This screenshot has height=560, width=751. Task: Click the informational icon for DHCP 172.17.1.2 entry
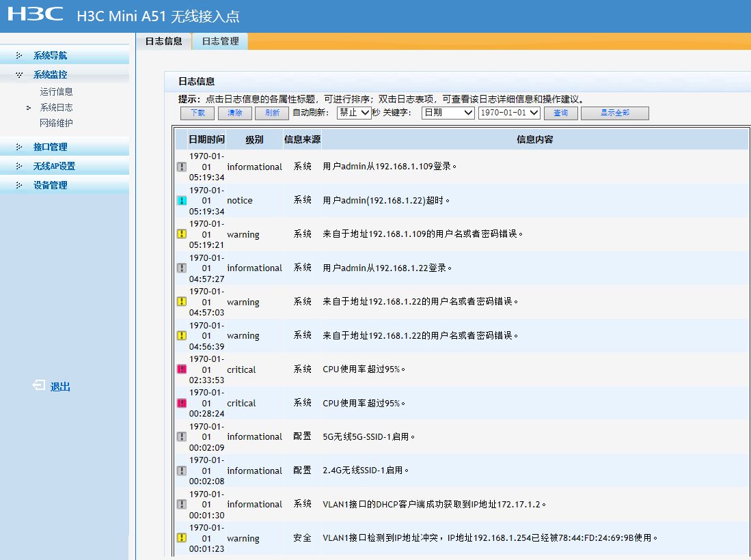point(182,504)
